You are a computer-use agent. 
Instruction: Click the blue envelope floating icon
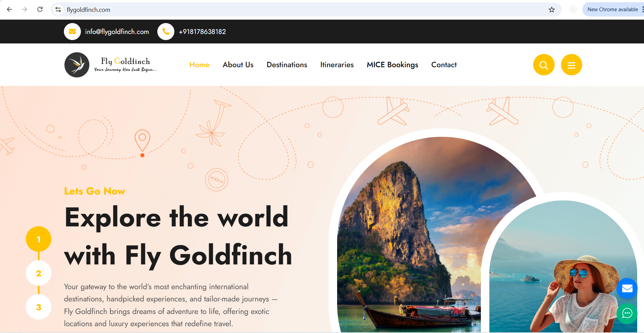[x=627, y=289]
